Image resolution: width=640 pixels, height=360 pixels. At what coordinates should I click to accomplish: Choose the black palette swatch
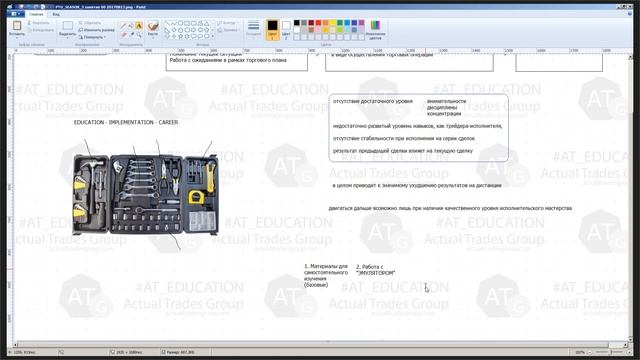(x=297, y=23)
